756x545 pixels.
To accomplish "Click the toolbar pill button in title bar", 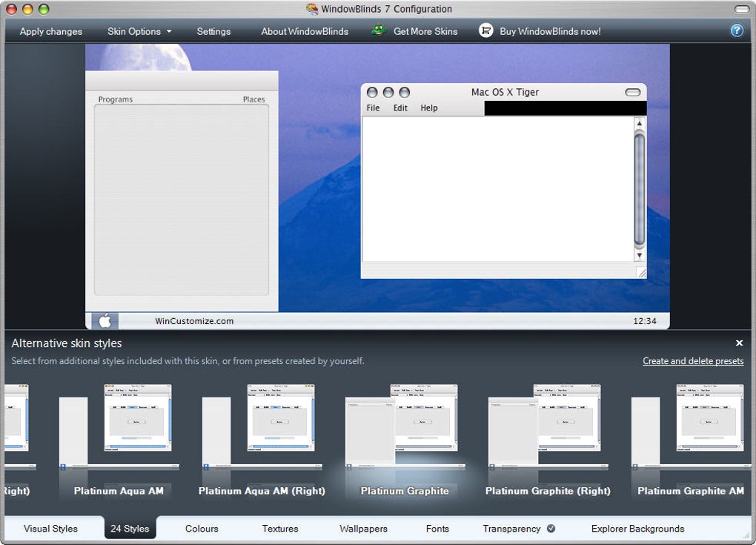I will point(741,9).
